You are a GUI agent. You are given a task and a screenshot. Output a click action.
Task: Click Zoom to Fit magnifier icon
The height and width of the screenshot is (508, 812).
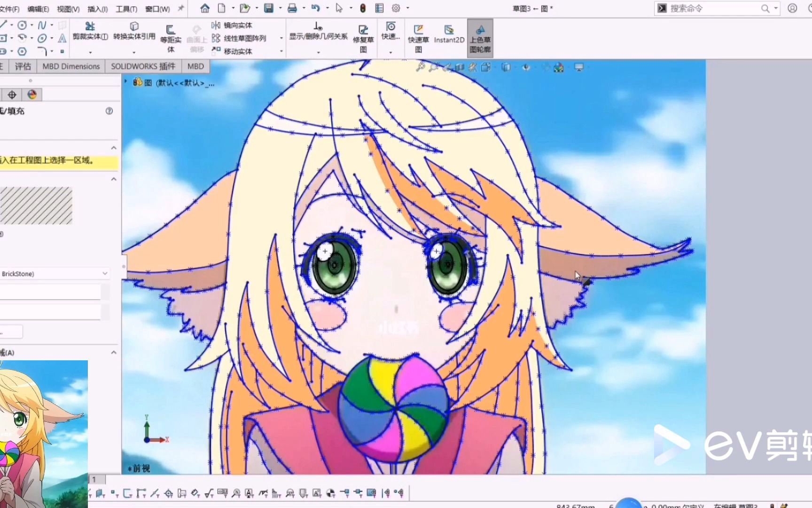421,67
